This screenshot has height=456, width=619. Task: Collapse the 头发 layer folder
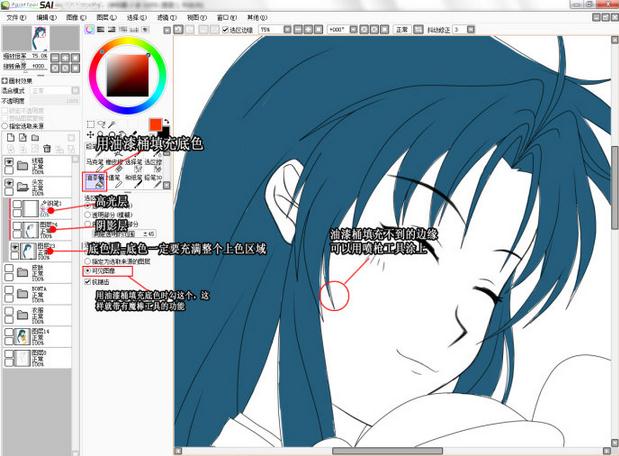(23, 187)
